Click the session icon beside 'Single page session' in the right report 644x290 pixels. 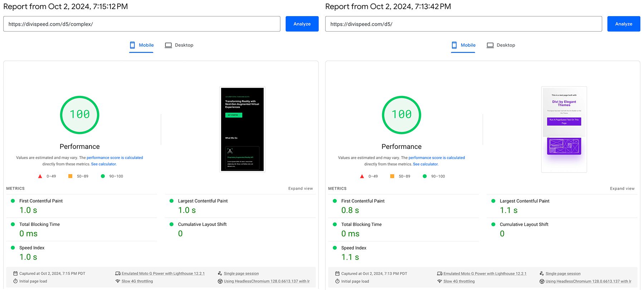tap(542, 274)
